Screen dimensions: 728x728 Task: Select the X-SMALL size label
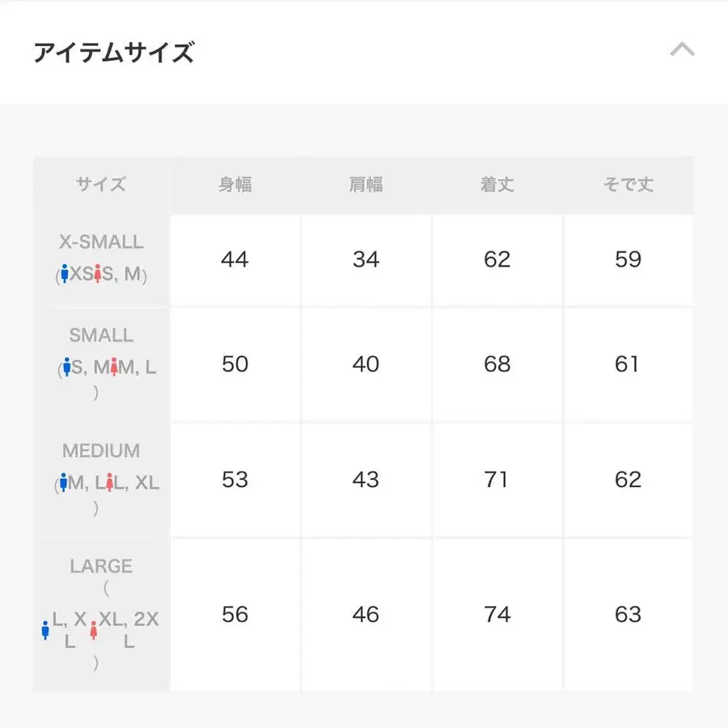click(101, 242)
